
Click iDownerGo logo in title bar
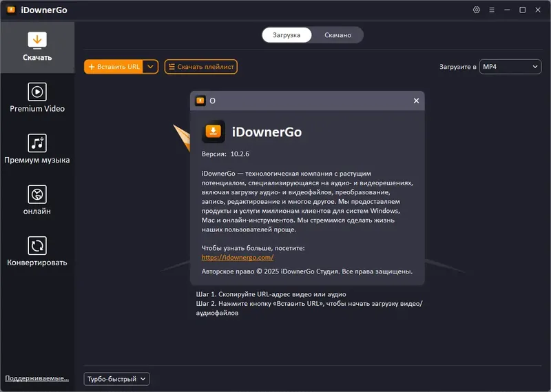[x=11, y=10]
